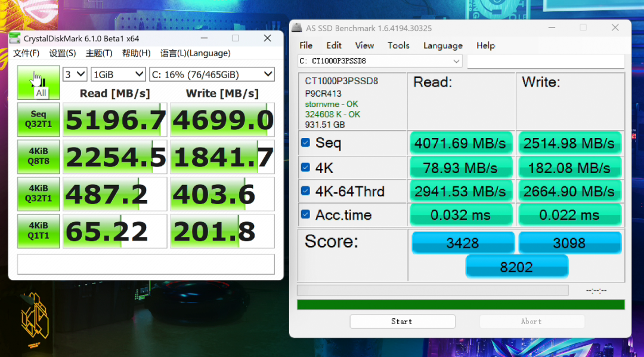Viewport: 644px width, 357px height.
Task: Click the CrystalDiskMark title bar app icon
Action: pos(15,39)
